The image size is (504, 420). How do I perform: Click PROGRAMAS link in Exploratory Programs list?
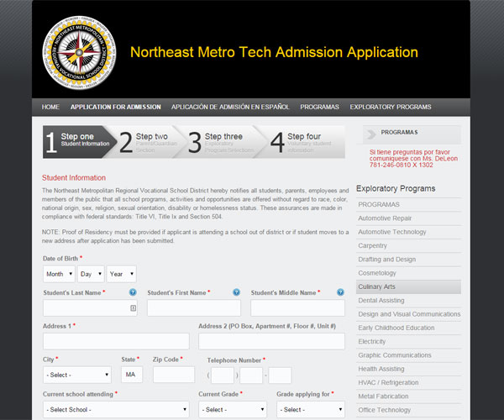(379, 205)
